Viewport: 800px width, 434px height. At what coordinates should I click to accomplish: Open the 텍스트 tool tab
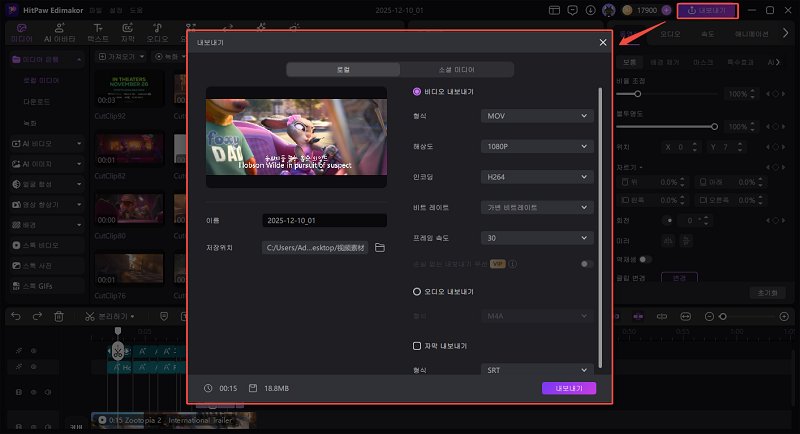point(97,33)
